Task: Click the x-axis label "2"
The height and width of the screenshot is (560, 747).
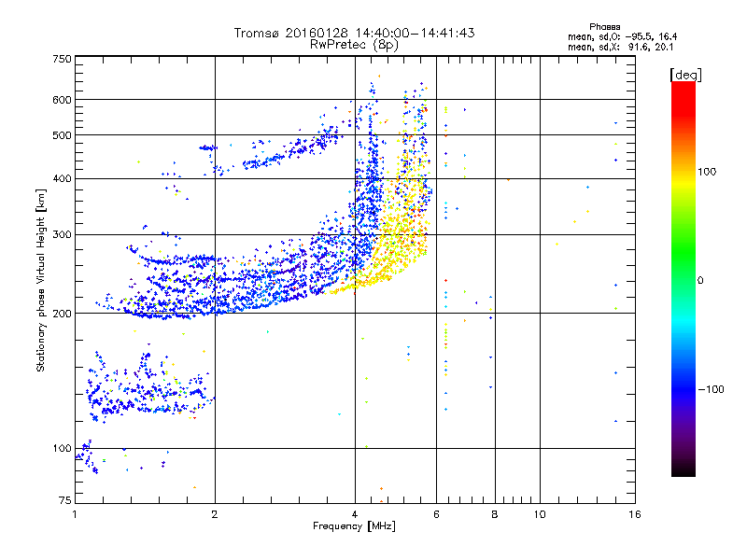Action: [x=215, y=514]
